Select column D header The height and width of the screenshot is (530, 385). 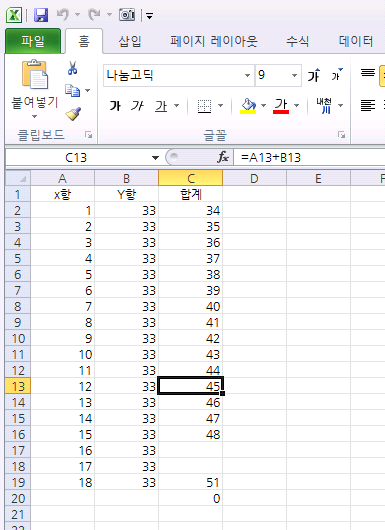point(255,178)
